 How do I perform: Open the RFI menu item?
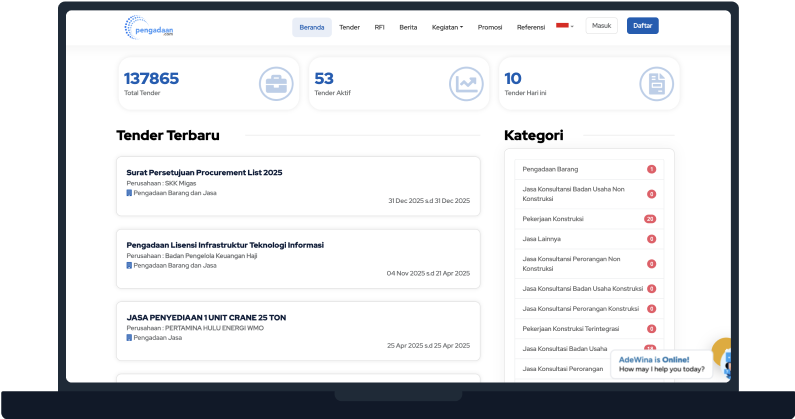379,27
